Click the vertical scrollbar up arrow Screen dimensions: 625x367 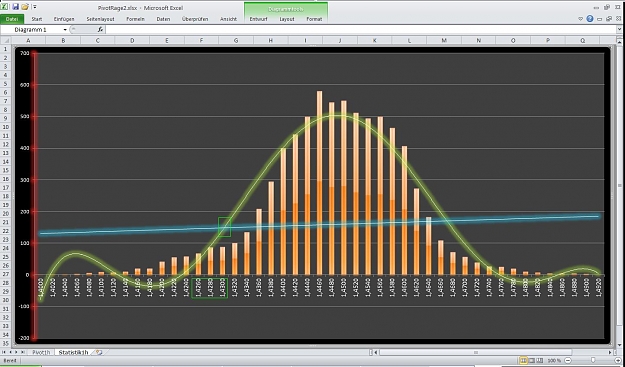click(620, 41)
